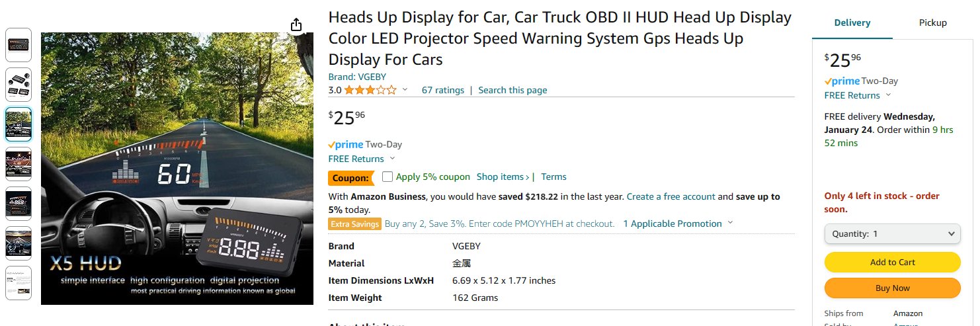The height and width of the screenshot is (326, 980).
Task: Tick the Apply 5% coupon checkbox
Action: click(x=388, y=177)
